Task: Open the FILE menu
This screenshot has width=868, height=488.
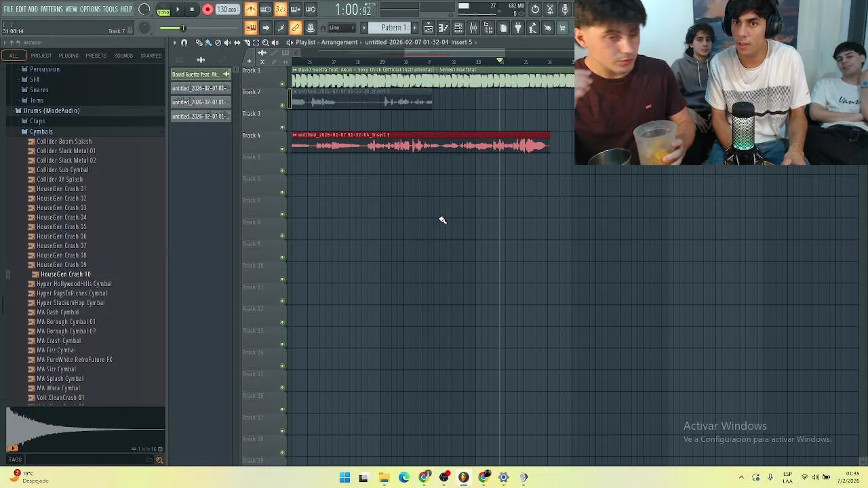Action: [8, 9]
